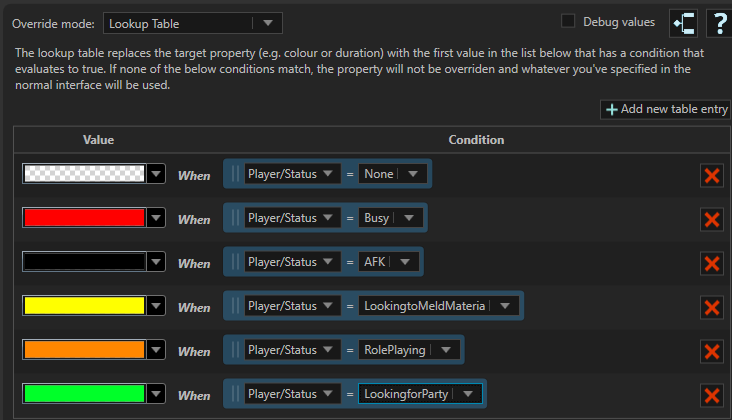Viewport: 732px width, 420px height.
Task: Grab the drag handle on RolePlaying condition
Action: [237, 350]
